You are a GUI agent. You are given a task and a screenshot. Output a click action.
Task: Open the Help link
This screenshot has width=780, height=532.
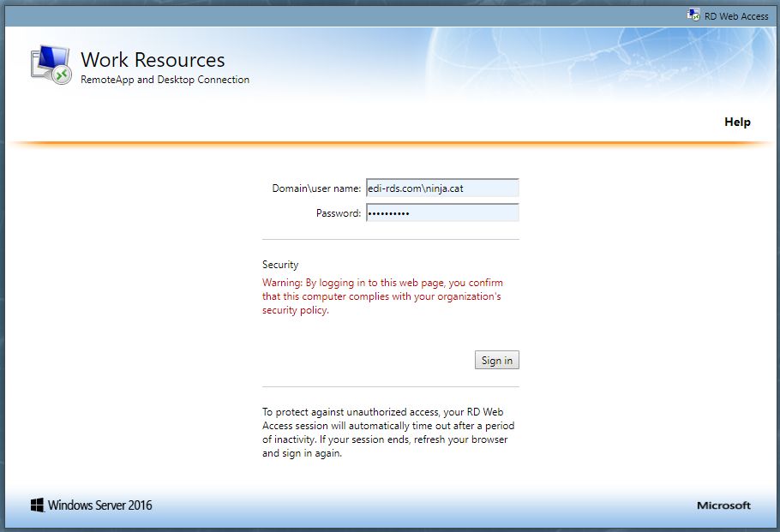click(737, 122)
